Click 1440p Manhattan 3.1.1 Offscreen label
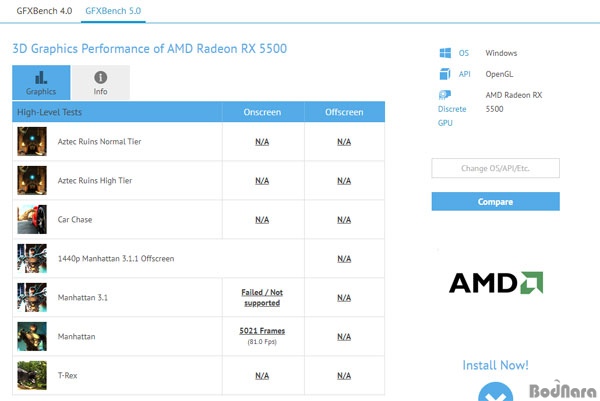Image resolution: width=600 pixels, height=401 pixels. 116,259
